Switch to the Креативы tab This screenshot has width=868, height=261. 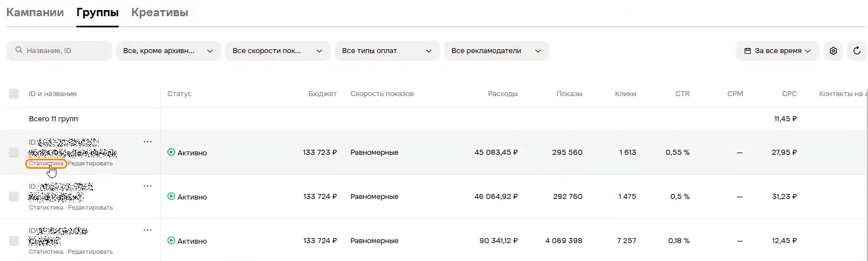(x=160, y=12)
